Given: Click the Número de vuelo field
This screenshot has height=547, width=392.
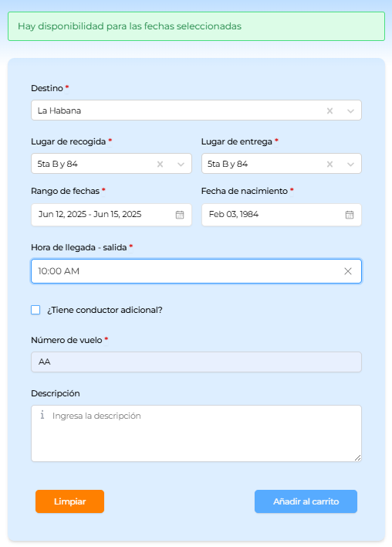Looking at the screenshot, I should tap(196, 362).
